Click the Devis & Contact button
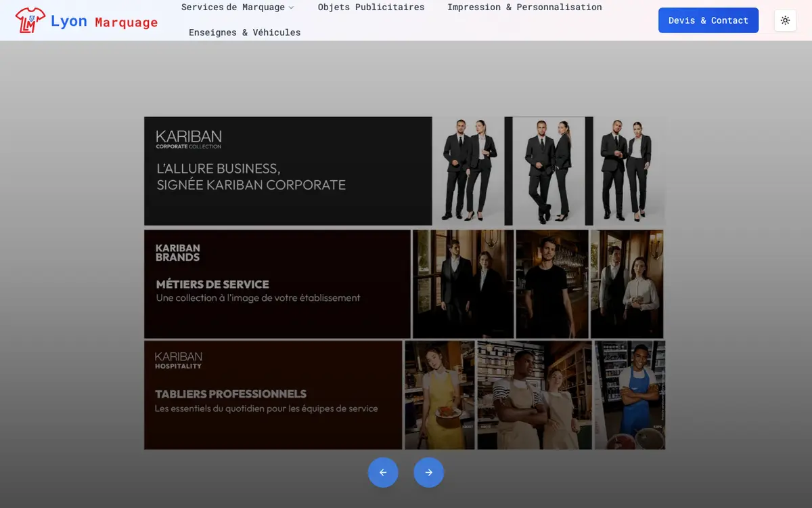The width and height of the screenshot is (812, 508). tap(708, 20)
